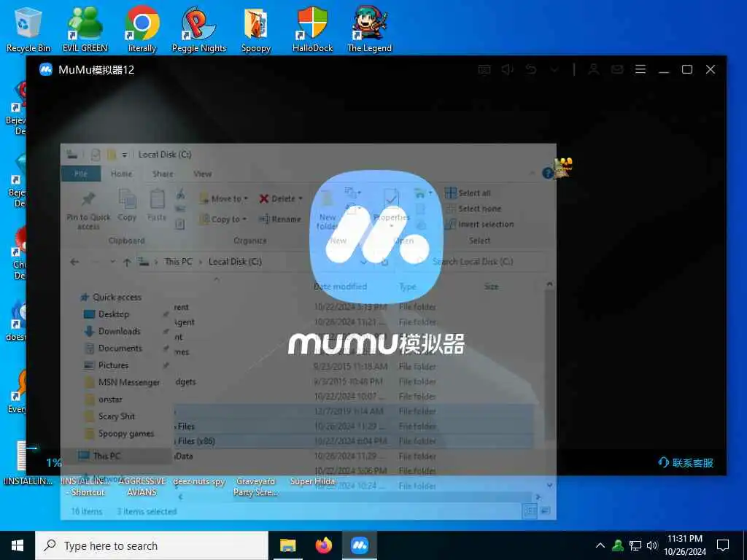This screenshot has width=747, height=560.
Task: Open the Copy to dropdown
Action: 223,219
